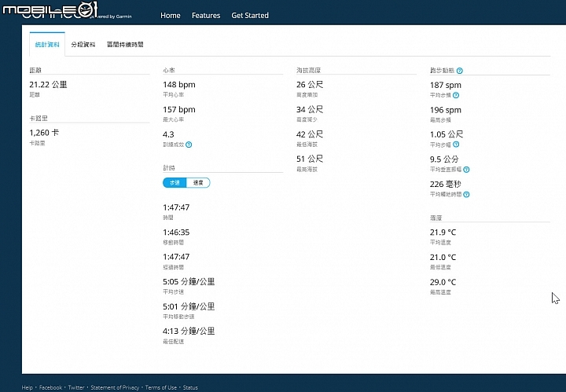The width and height of the screenshot is (566, 392).
Task: Click the 心率 section heading
Action: click(x=169, y=71)
